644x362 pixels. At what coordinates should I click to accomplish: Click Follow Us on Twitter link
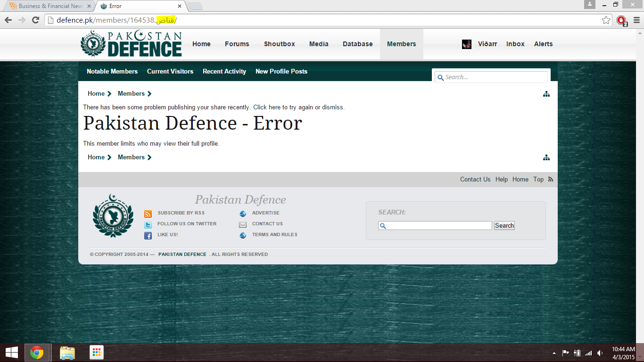point(187,224)
